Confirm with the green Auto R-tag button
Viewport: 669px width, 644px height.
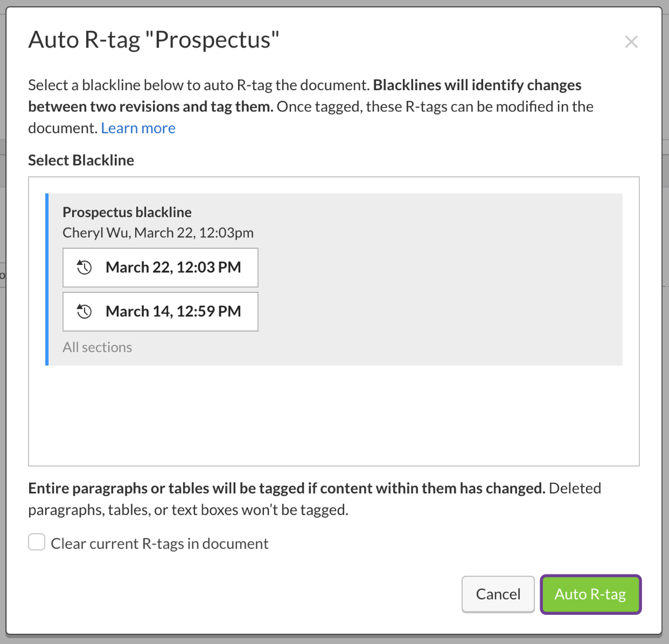[590, 594]
